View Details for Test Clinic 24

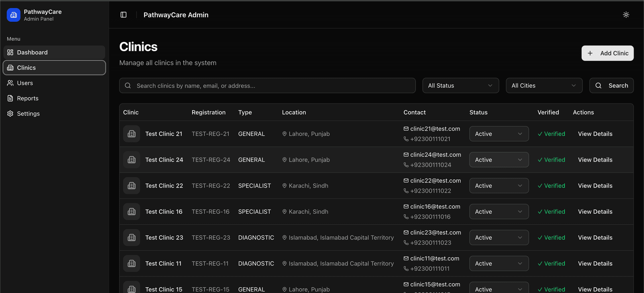tap(595, 160)
